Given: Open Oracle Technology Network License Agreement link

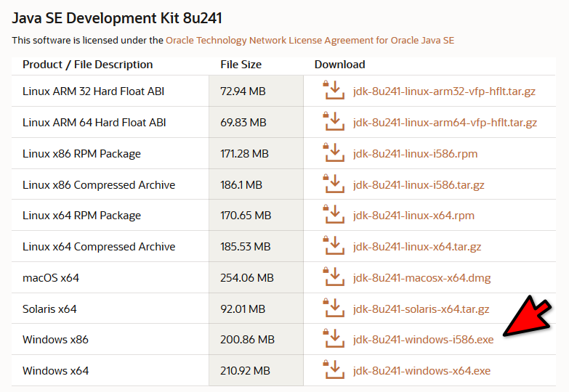Looking at the screenshot, I should (x=310, y=40).
